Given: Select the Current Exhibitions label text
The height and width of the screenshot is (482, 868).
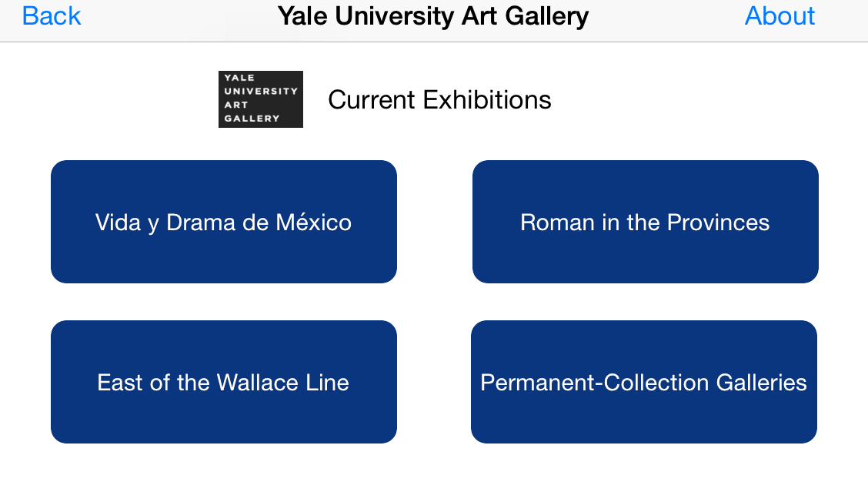Looking at the screenshot, I should point(439,100).
